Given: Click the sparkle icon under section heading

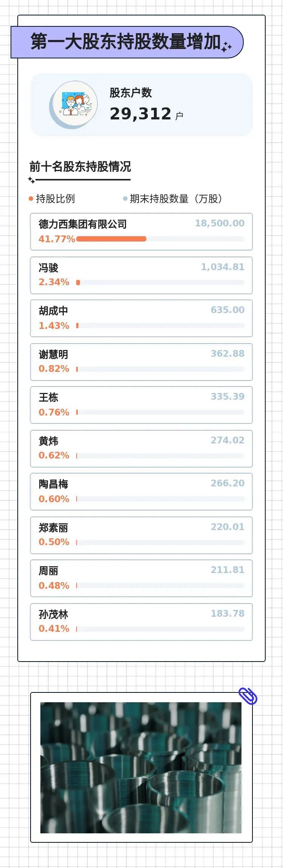Looking at the screenshot, I should pos(32,180).
